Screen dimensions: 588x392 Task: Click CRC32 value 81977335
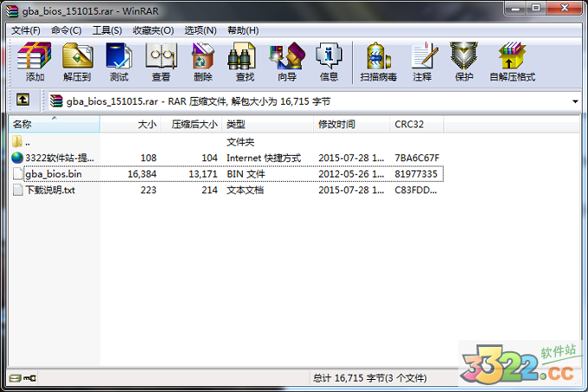(x=416, y=174)
